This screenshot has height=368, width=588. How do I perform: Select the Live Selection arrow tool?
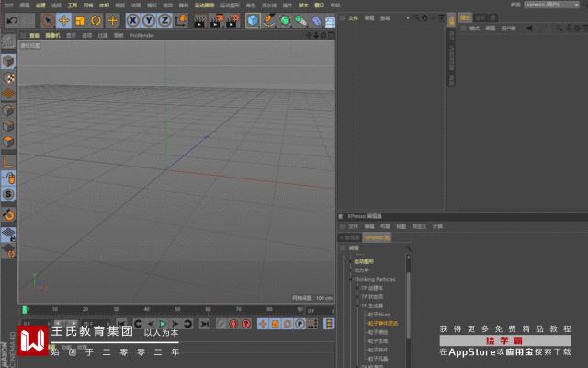[48, 20]
